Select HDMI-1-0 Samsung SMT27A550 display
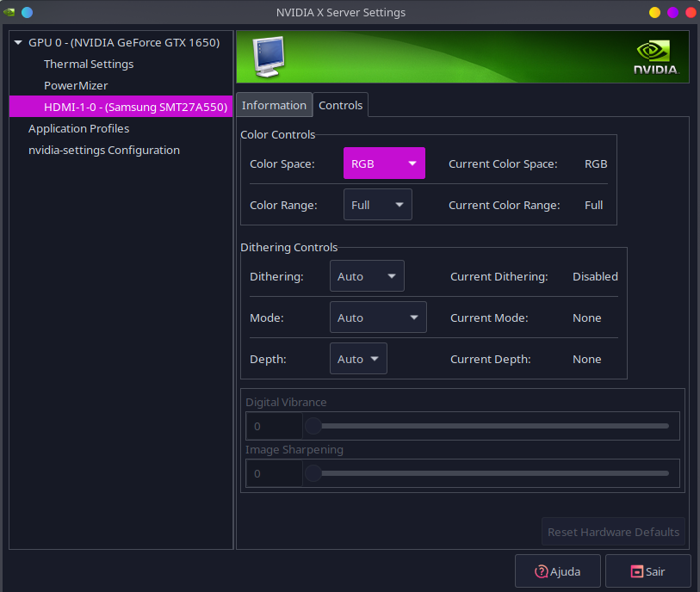This screenshot has width=700, height=592. tap(121, 107)
